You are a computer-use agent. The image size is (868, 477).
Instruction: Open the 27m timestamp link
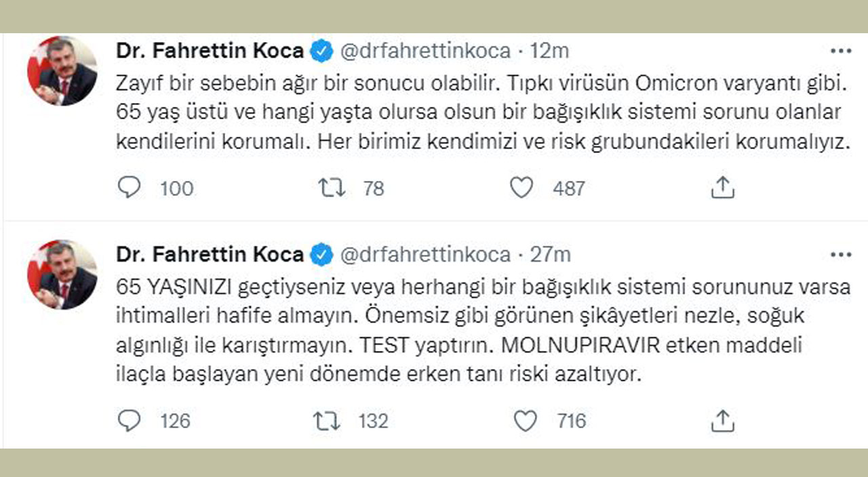(550, 255)
